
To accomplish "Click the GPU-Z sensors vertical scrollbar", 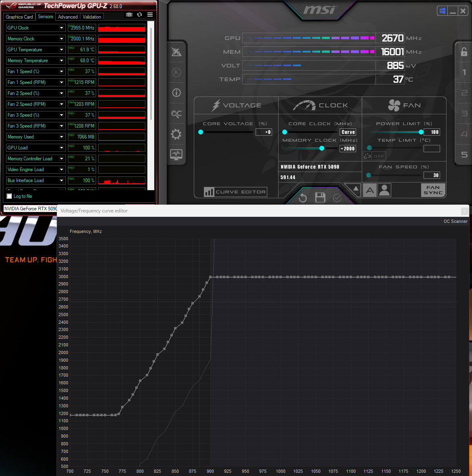I will pos(151,74).
